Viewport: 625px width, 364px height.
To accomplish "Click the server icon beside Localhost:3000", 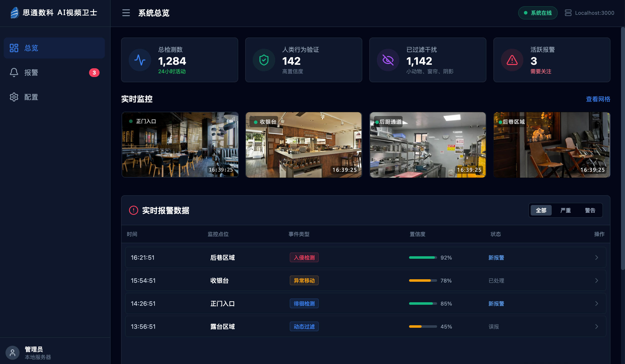I will (568, 13).
